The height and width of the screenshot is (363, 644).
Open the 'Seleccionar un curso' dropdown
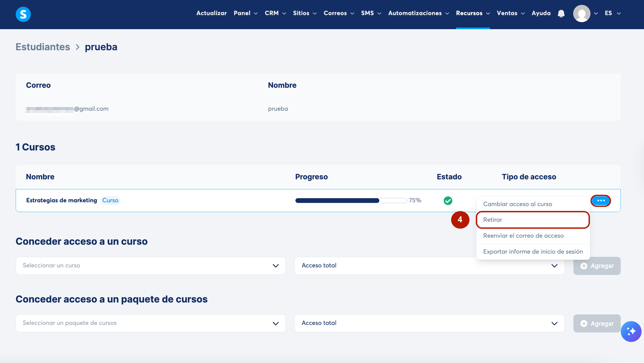pos(151,266)
